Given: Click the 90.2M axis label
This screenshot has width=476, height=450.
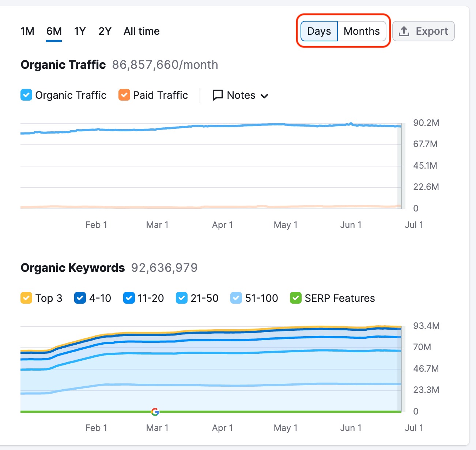Looking at the screenshot, I should click(426, 123).
